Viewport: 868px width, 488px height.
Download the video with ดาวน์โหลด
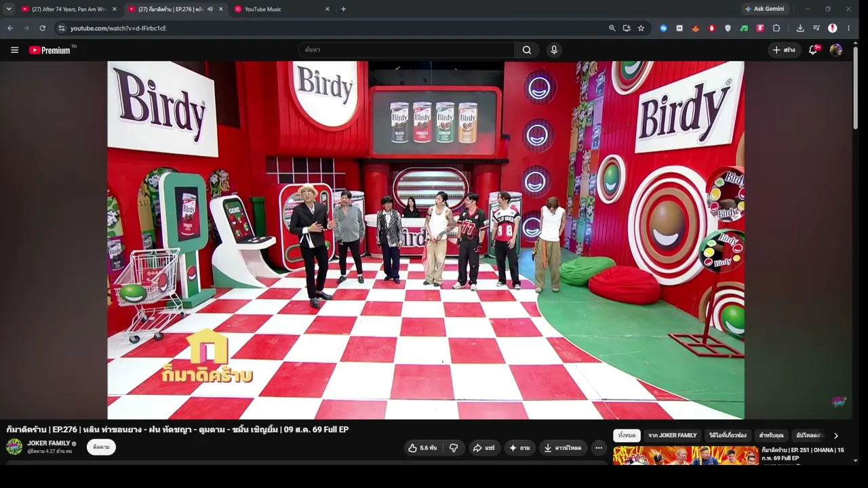[x=563, y=448]
